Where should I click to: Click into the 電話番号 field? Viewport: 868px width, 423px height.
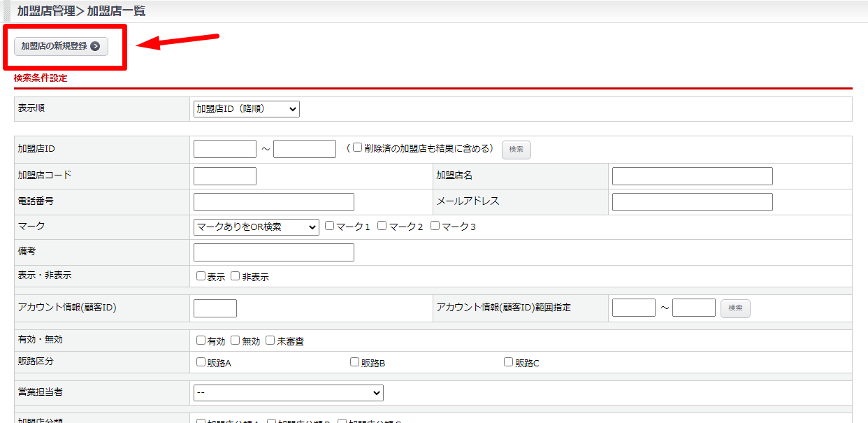[x=273, y=202]
